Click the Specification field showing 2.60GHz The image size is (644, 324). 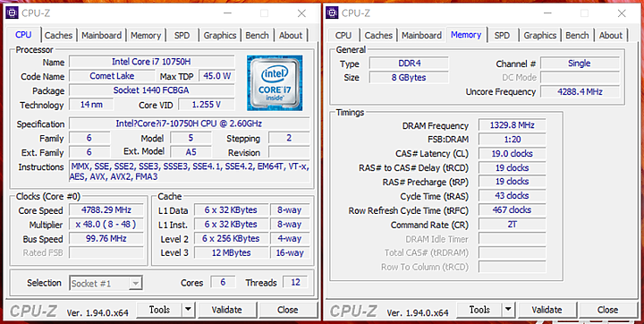[190, 124]
